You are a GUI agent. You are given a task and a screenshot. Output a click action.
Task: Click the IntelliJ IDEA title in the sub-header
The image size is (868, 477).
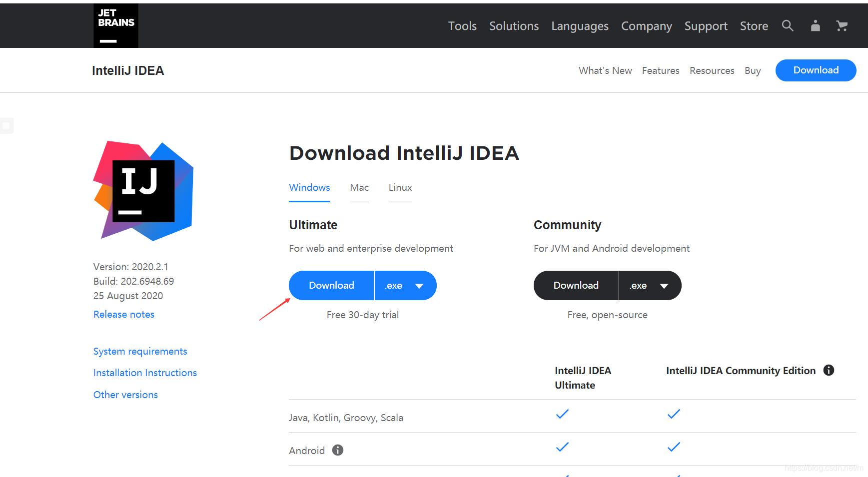[128, 70]
